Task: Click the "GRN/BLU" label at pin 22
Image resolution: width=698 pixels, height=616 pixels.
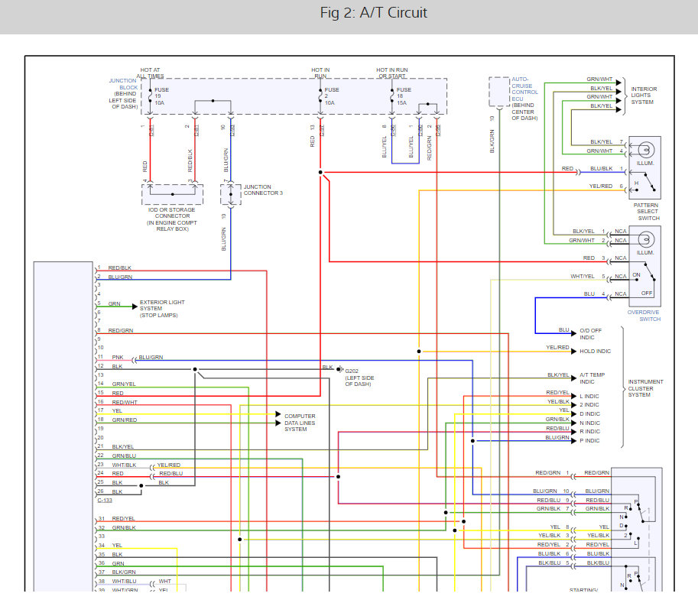Action: [x=124, y=456]
